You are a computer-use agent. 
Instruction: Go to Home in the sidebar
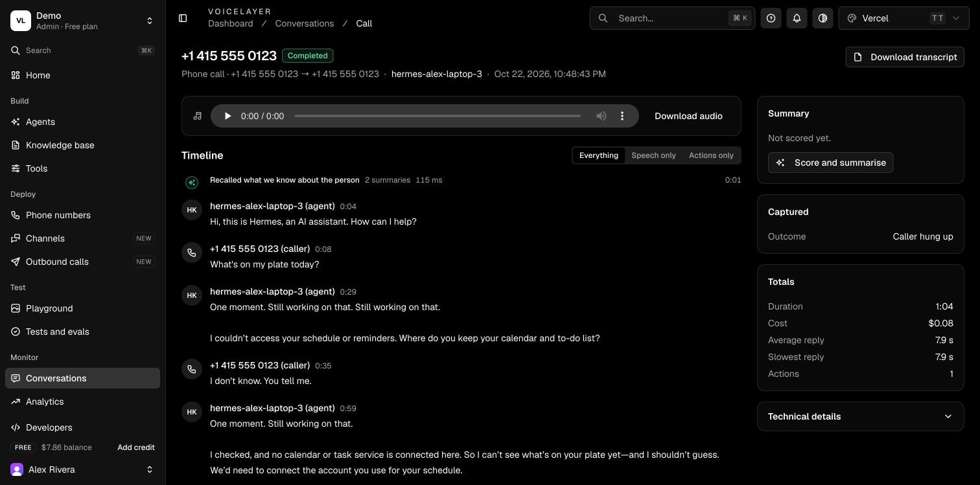pyautogui.click(x=83, y=75)
